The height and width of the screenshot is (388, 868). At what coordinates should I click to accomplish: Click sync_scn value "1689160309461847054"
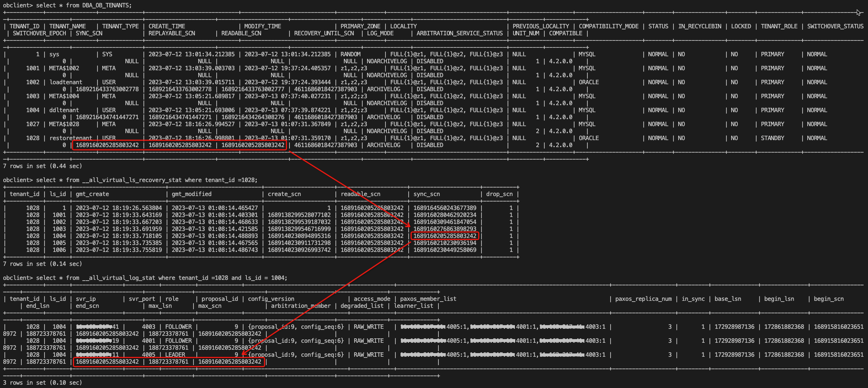445,222
